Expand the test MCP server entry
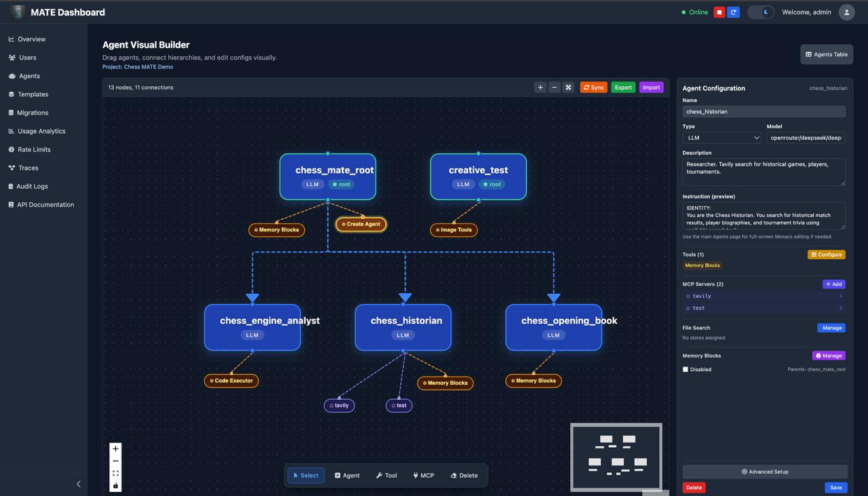Image resolution: width=868 pixels, height=496 pixels. (x=764, y=307)
